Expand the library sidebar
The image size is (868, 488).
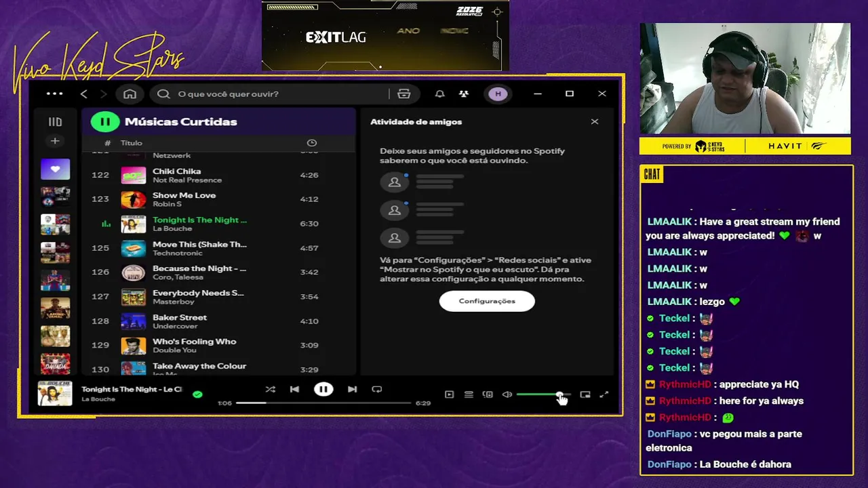point(55,122)
